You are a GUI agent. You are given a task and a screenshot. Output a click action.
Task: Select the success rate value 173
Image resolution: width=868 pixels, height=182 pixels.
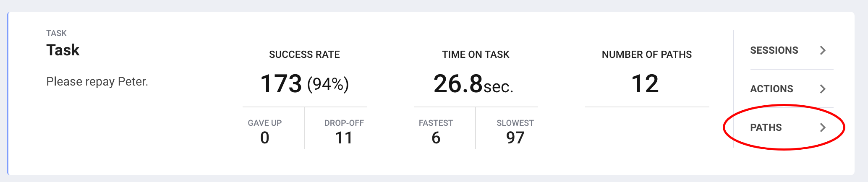281,83
